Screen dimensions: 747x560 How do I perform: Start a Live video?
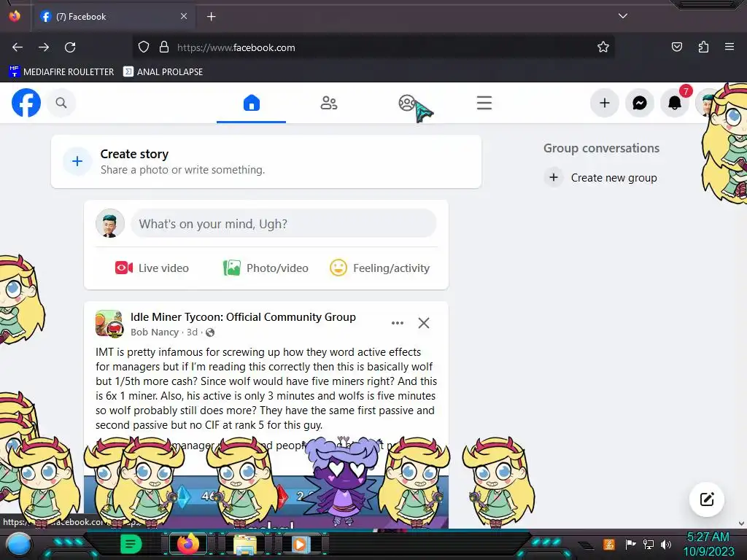[x=152, y=268]
